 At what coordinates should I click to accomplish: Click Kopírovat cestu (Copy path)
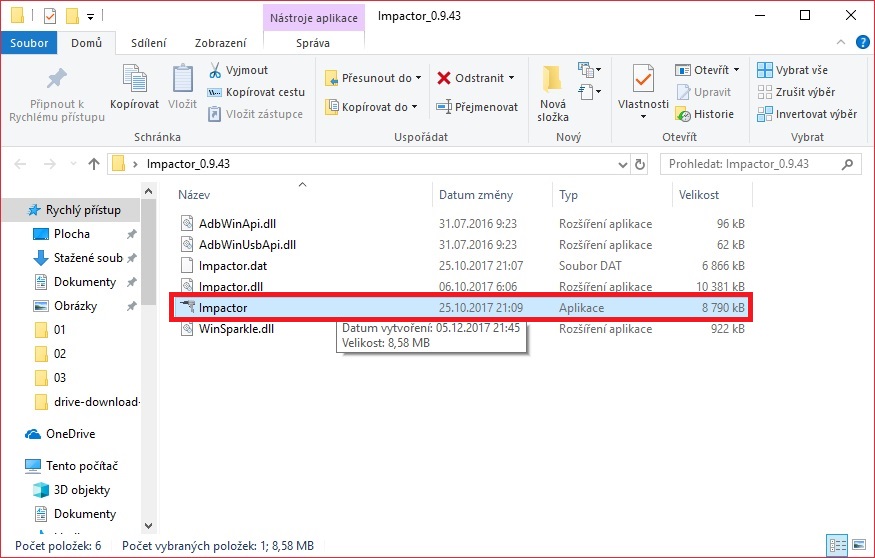tap(256, 92)
